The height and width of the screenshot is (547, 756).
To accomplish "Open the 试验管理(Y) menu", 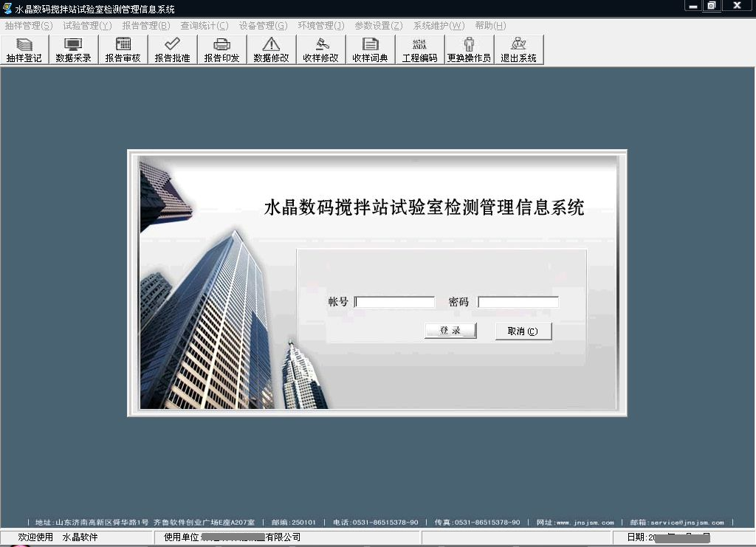I will coord(87,26).
